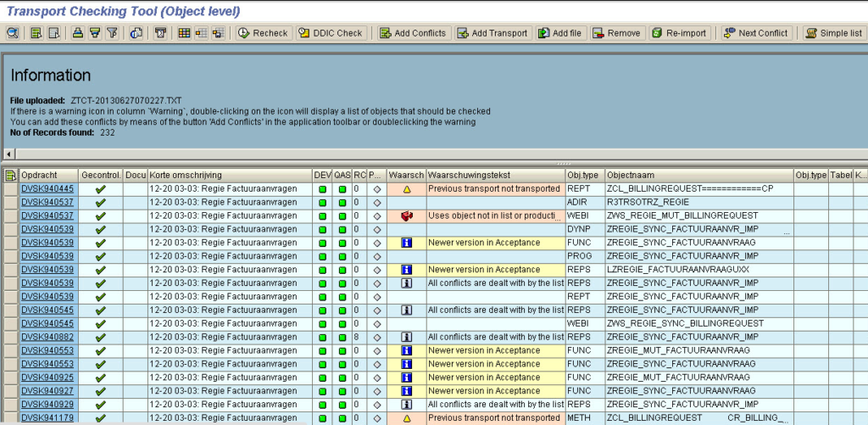Toggle checked mark for DVSK940927 row
Image resolution: width=868 pixels, height=425 pixels.
(x=100, y=391)
